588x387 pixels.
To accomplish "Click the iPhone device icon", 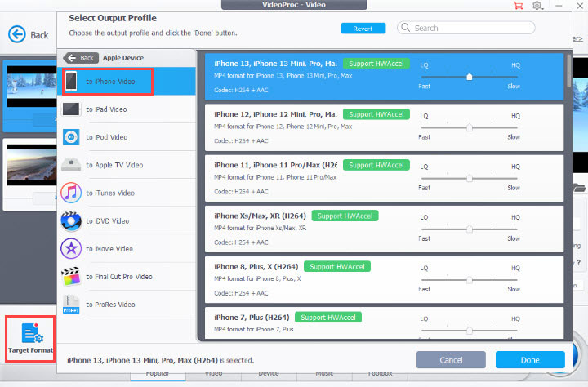I will [x=71, y=82].
